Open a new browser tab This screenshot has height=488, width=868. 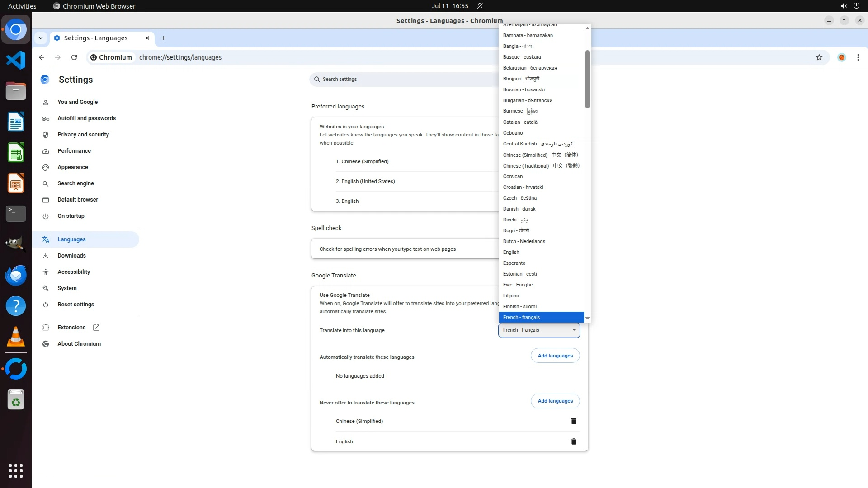[164, 38]
